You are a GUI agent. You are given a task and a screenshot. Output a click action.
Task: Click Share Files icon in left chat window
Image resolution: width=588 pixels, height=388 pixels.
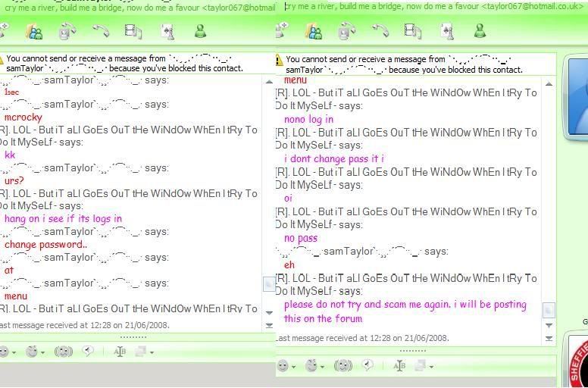34,32
